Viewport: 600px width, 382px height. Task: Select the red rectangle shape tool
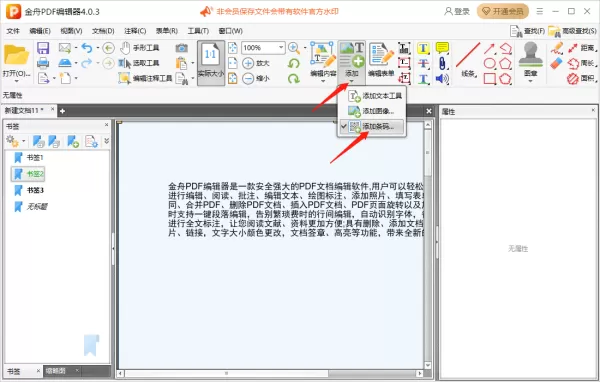point(489,79)
